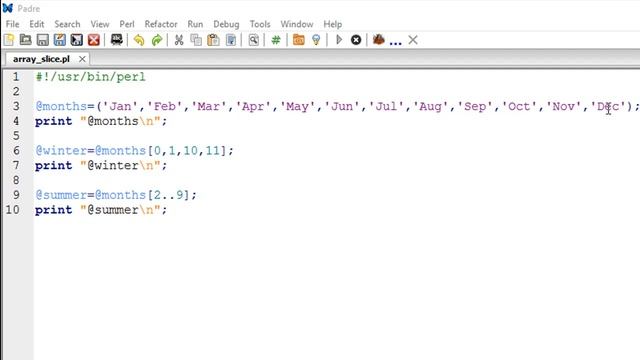
Task: Click line number 2 in the gutter
Action: [16, 91]
